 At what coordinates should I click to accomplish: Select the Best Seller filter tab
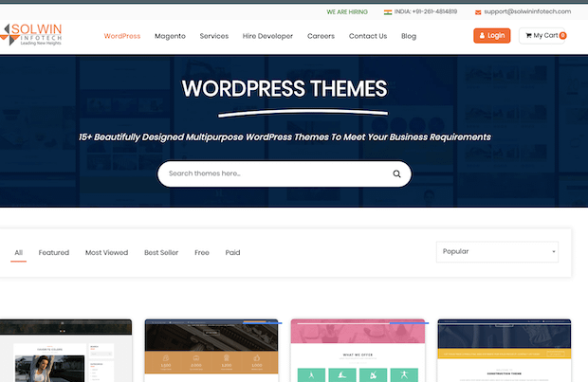(161, 253)
